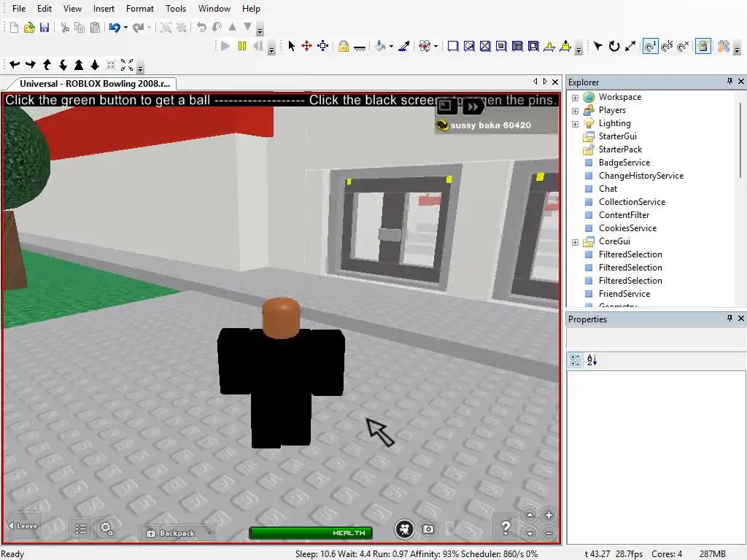Click the Material atom icon
Screen dimensions: 747x560
point(425,46)
